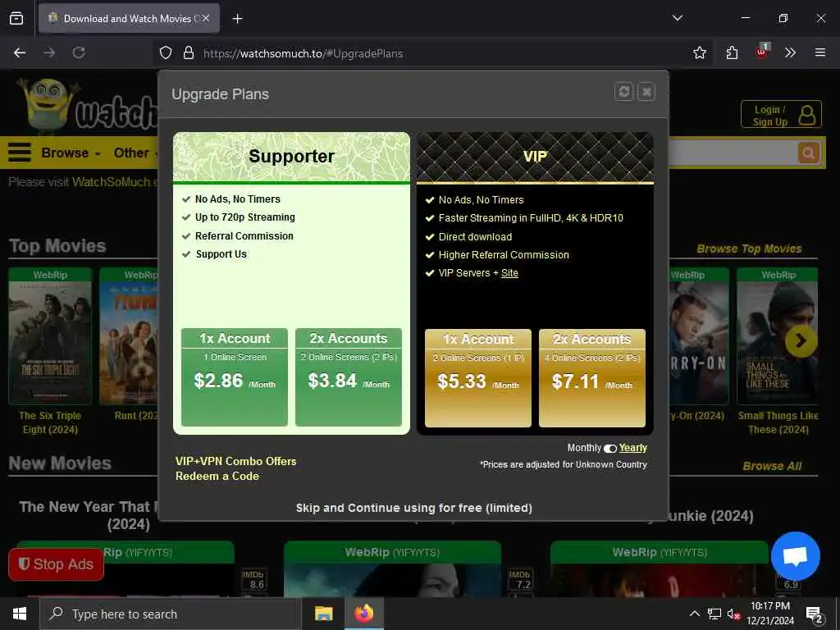
Task: Open the shield tracking protection icon
Action: pos(166,52)
